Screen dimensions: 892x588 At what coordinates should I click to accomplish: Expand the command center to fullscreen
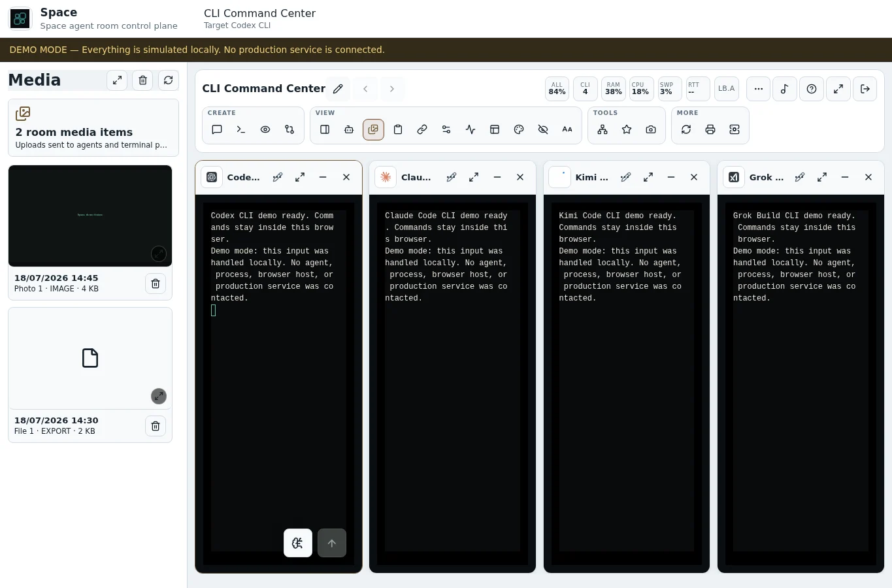pyautogui.click(x=838, y=89)
